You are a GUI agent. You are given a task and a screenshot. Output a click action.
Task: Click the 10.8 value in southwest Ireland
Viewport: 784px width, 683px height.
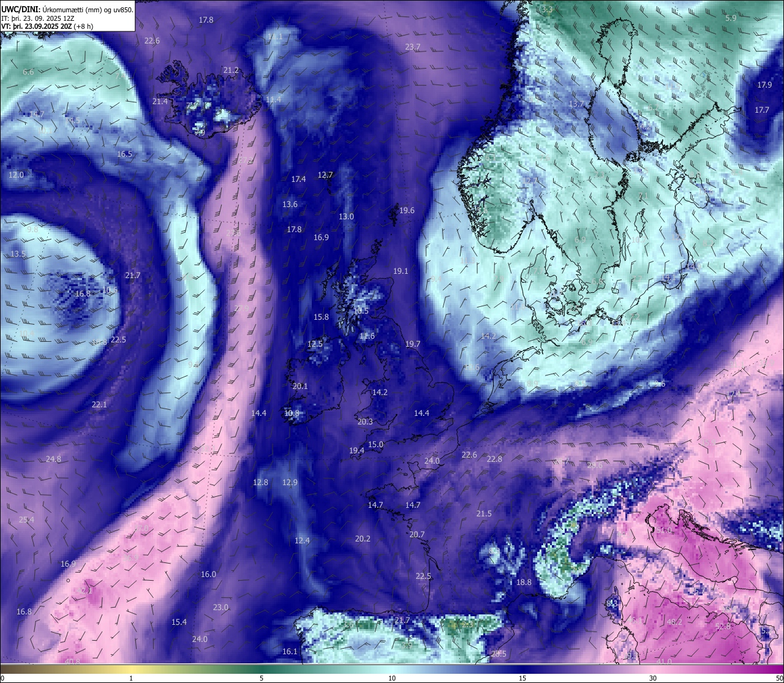292,413
